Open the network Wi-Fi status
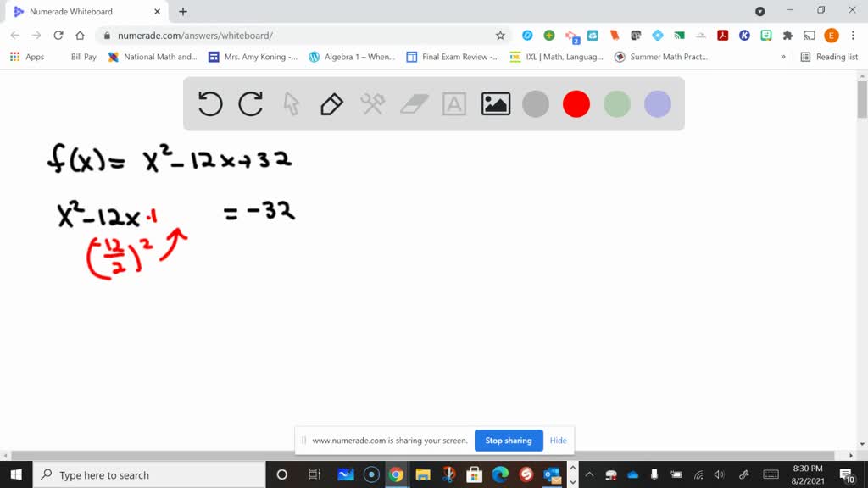The height and width of the screenshot is (488, 868). click(x=698, y=474)
